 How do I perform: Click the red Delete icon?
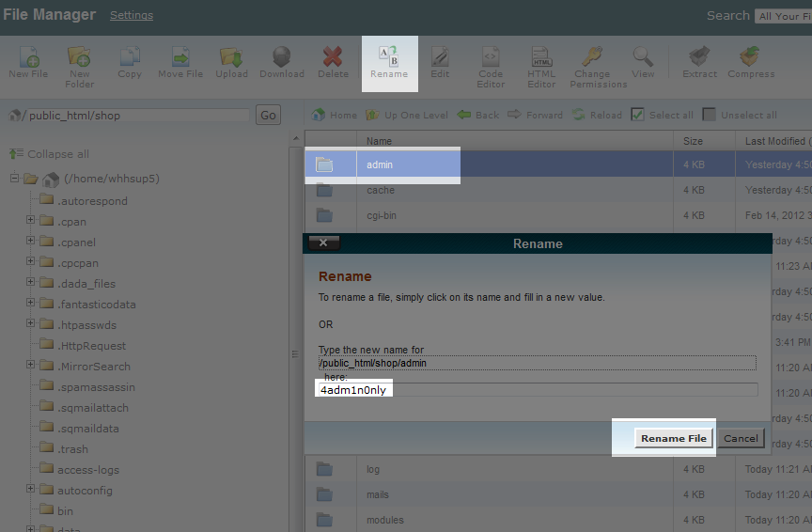click(x=333, y=58)
